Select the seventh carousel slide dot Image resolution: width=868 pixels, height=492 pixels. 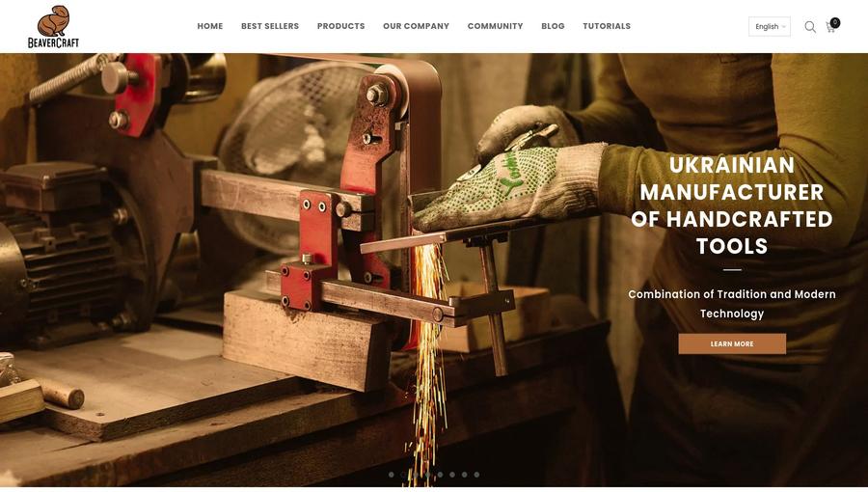(x=465, y=475)
